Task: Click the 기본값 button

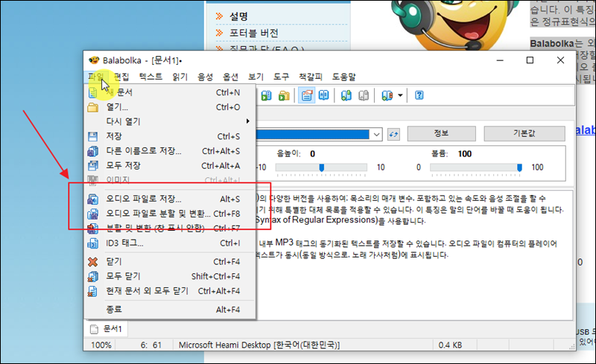Action: pos(524,133)
